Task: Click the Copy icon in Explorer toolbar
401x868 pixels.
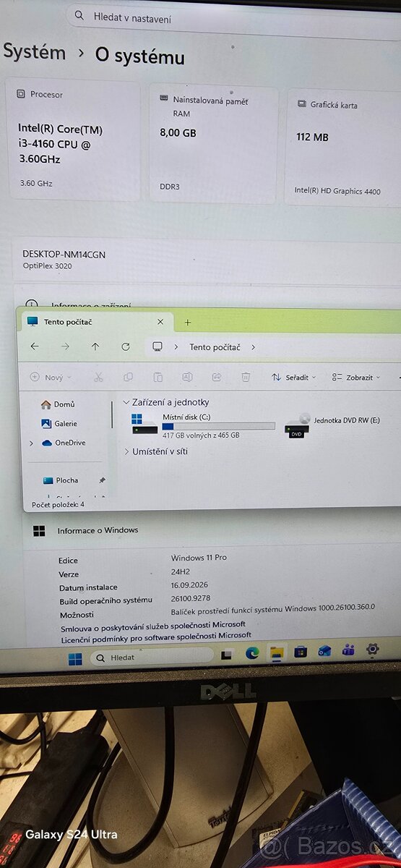Action: tap(128, 377)
